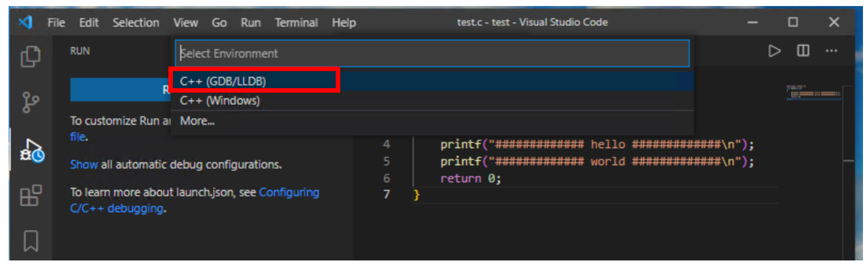Click the 'file' link in Run panel

(x=78, y=137)
